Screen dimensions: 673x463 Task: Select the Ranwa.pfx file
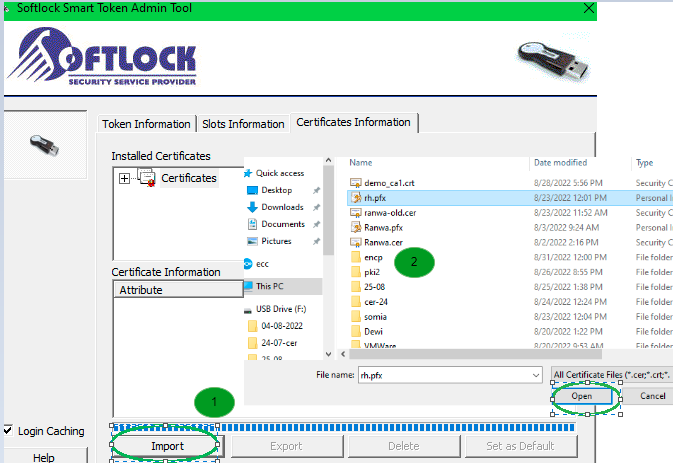(382, 227)
